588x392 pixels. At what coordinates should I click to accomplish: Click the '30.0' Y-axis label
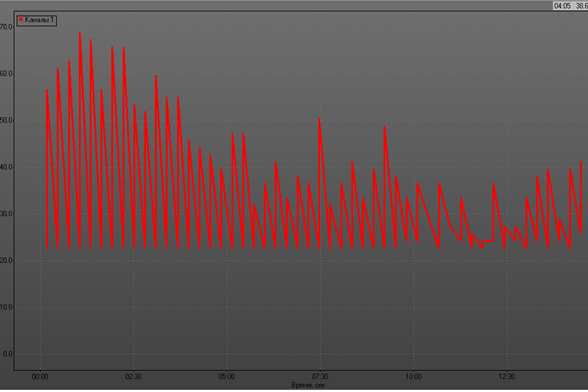point(6,214)
